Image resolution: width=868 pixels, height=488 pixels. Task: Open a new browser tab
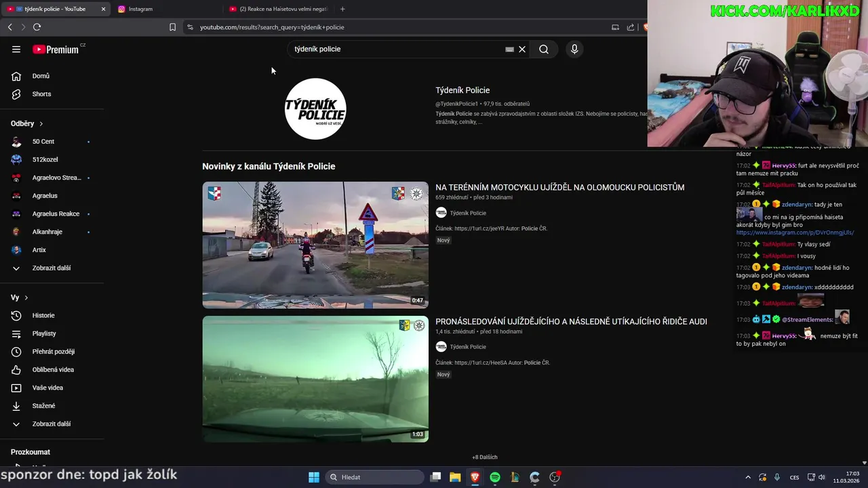click(x=342, y=9)
